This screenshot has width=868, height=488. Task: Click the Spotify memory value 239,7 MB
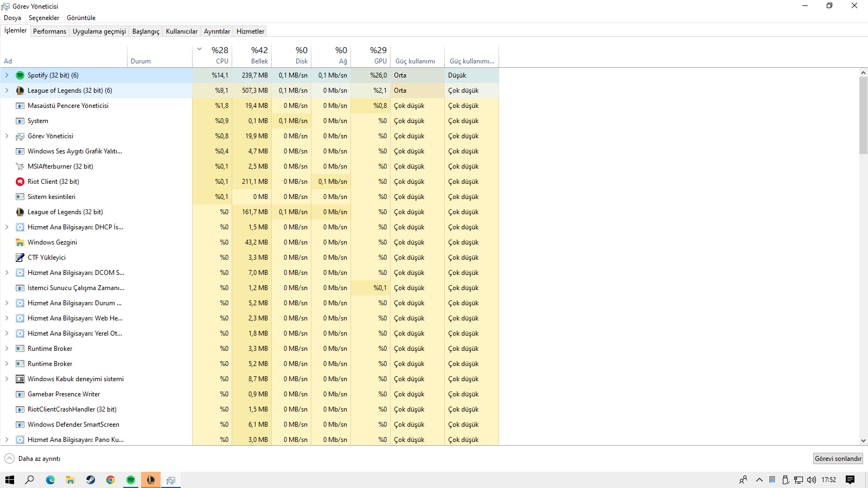[x=255, y=75]
